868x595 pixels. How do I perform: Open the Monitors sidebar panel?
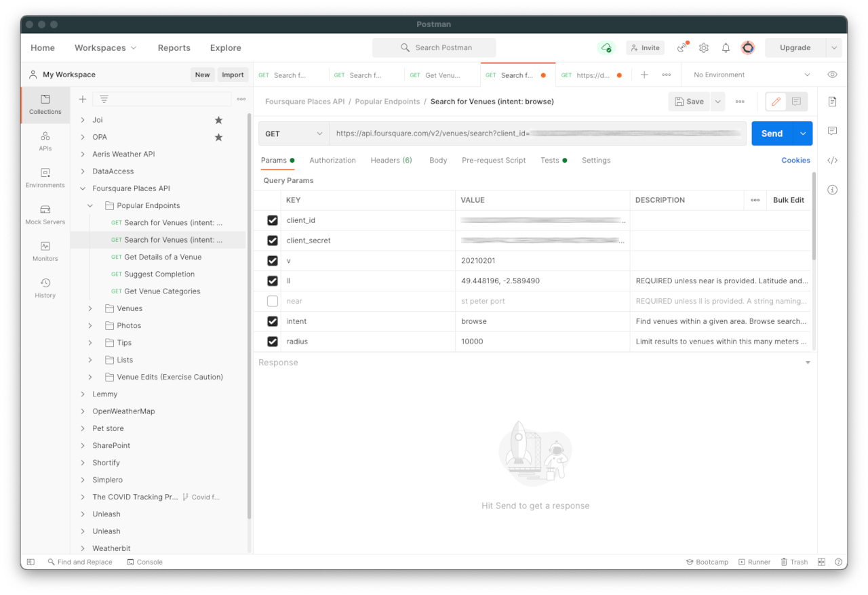tap(45, 251)
